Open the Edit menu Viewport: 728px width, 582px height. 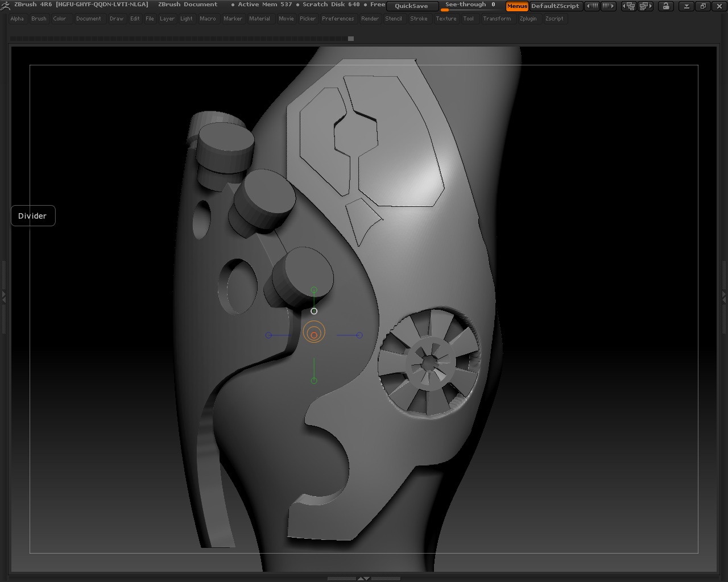click(x=135, y=19)
